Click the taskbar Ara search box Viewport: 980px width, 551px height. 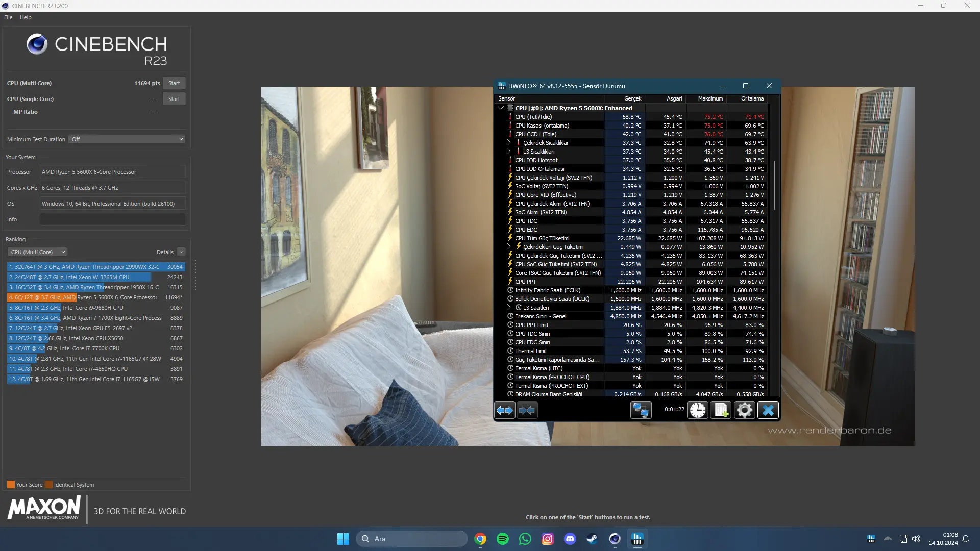click(411, 539)
